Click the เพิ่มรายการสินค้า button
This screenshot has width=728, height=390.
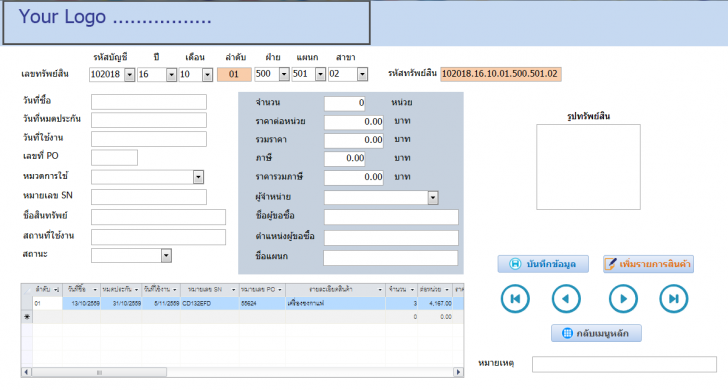click(x=648, y=264)
